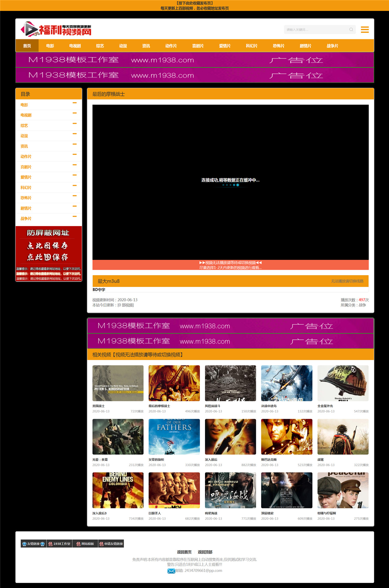The image size is (389, 588).
Task: Click the 网站模板 footer badge
Action: tap(85, 544)
